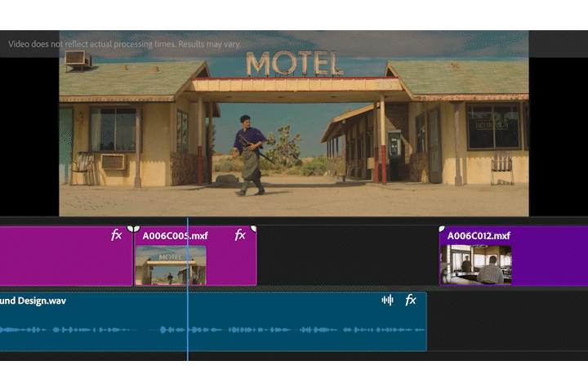Select the audio waveform of Sound Design.wav
588x392 pixels.
click(x=212, y=330)
